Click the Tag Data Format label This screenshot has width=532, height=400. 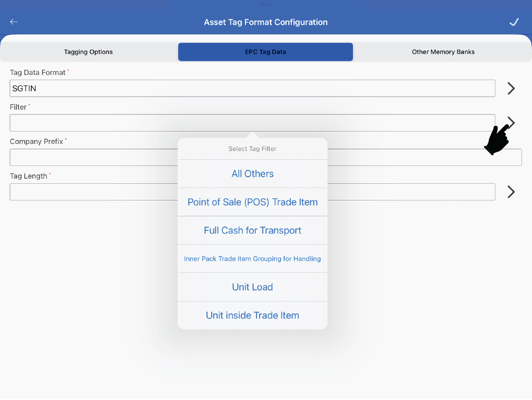(x=38, y=72)
